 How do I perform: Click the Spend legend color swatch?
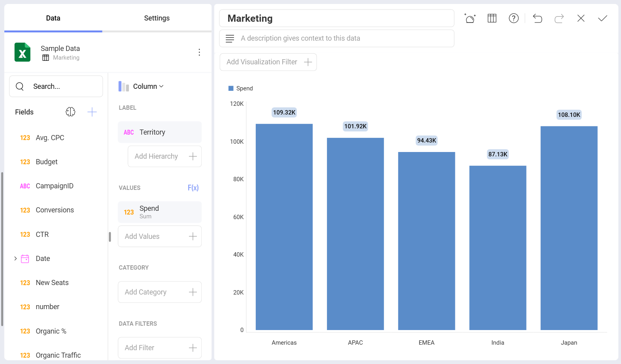231,88
